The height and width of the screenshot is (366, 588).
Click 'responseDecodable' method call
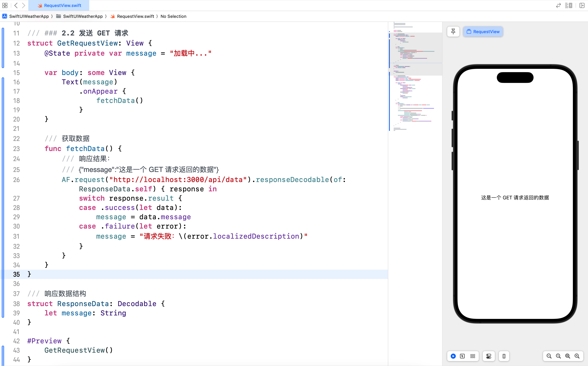[x=292, y=180]
